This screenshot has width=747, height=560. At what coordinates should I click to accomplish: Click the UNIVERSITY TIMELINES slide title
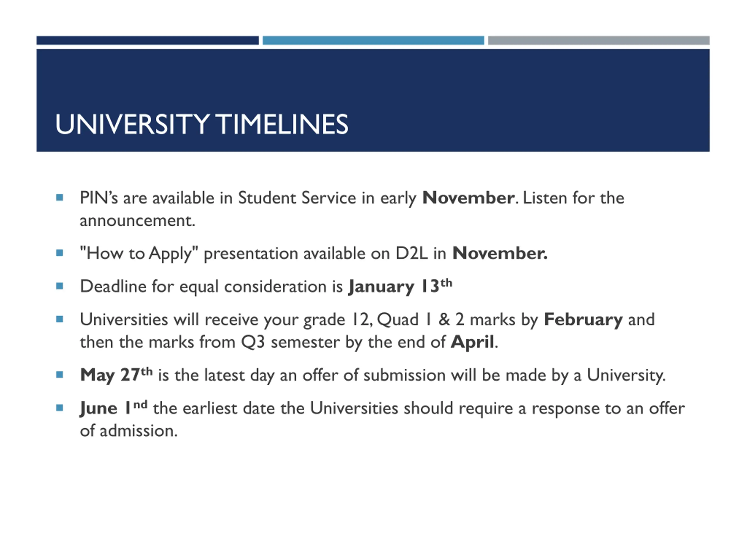(202, 124)
